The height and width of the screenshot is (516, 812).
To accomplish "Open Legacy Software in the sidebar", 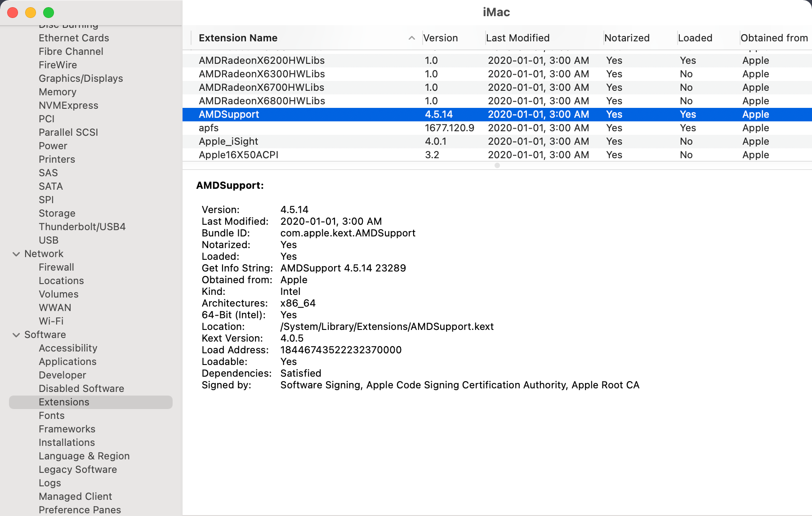I will pos(78,470).
